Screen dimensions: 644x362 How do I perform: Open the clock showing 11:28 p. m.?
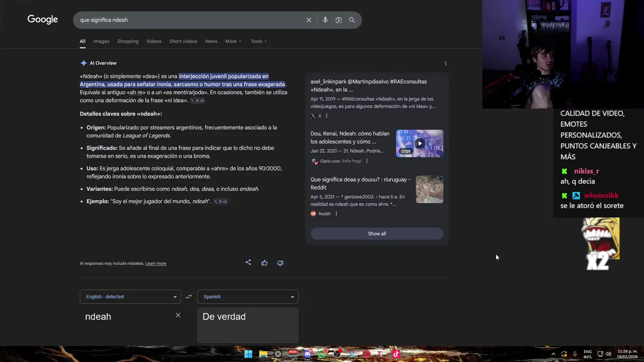point(627,354)
